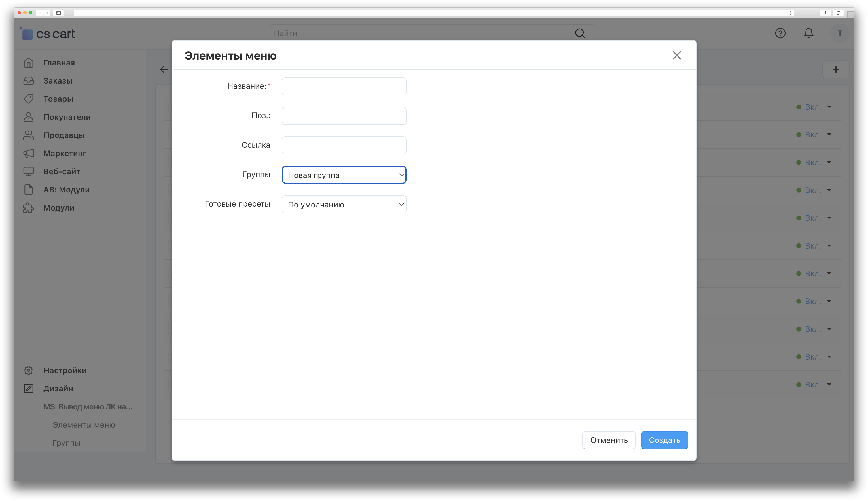Expand the Группы dropdown
The image size is (868, 501).
344,175
